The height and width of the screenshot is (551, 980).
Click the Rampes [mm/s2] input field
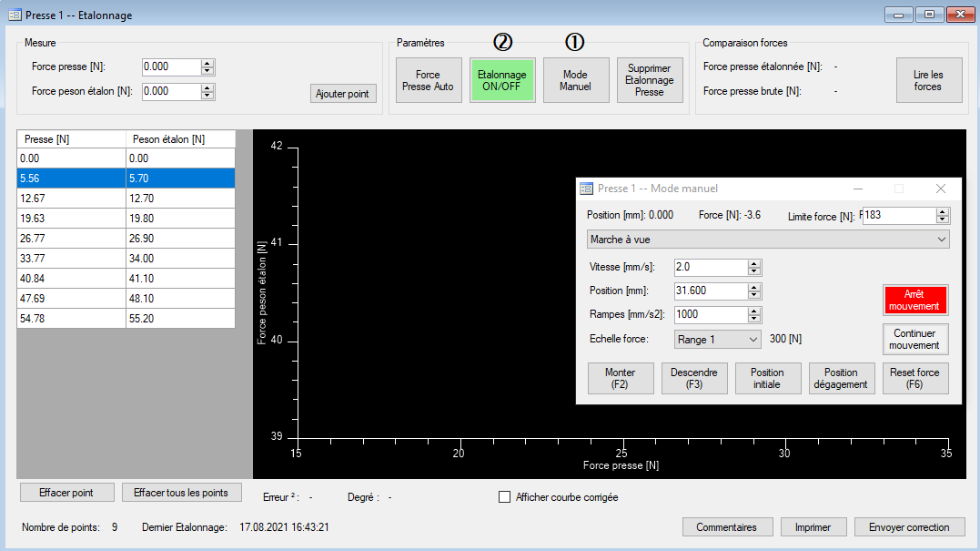712,314
